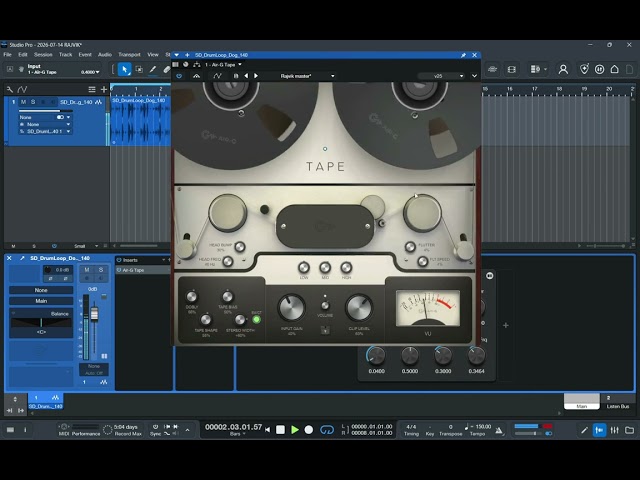Click the INPUT GAIN knob on the tape plugin

click(291, 308)
